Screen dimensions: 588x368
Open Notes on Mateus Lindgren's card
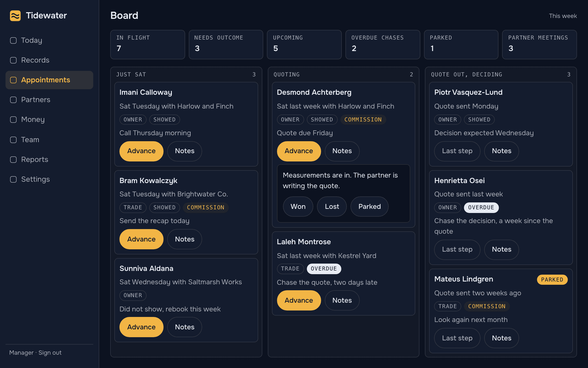point(501,338)
